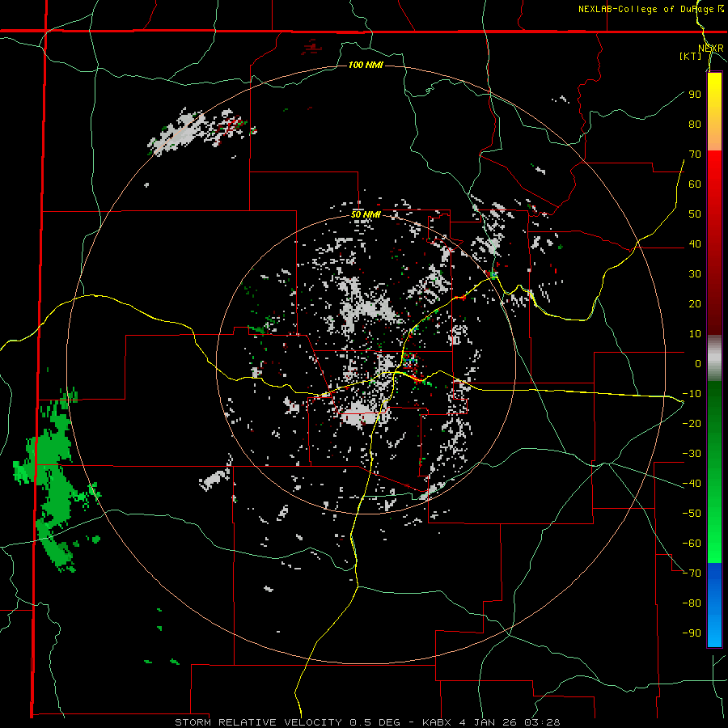Click the 0 value on velocity scale
Viewport: 728px width, 728px height.
coord(698,363)
